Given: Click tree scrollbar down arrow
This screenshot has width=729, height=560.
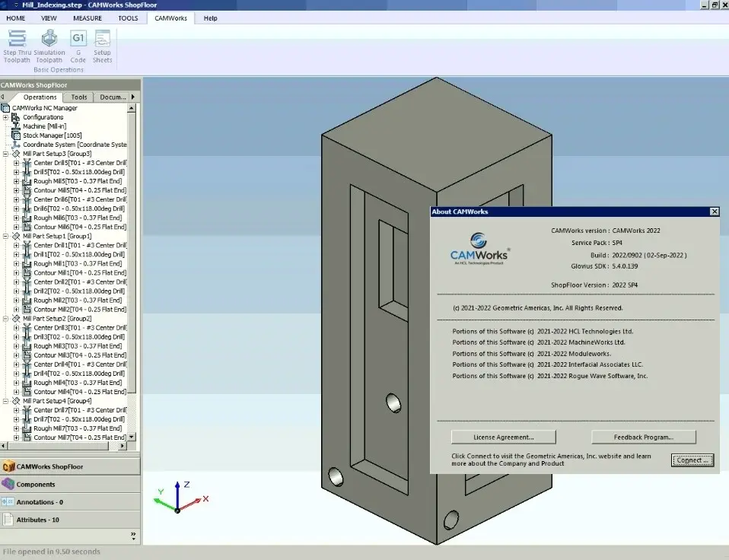Looking at the screenshot, I should [x=132, y=437].
